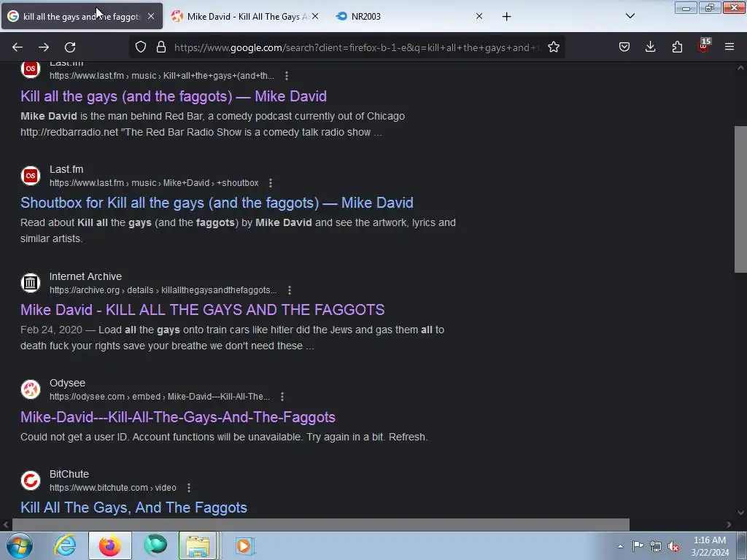Click the vertical scrollbar up arrow

[740, 68]
